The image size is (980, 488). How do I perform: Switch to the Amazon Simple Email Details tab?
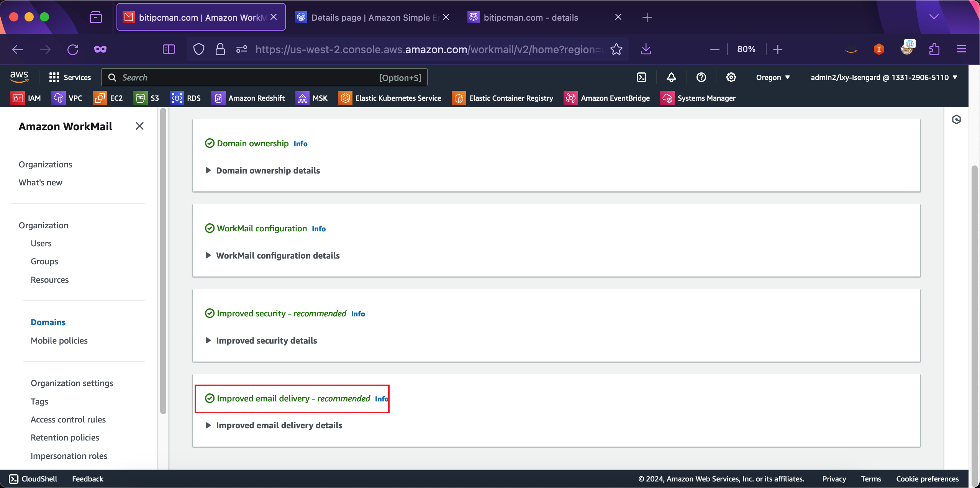pyautogui.click(x=372, y=17)
